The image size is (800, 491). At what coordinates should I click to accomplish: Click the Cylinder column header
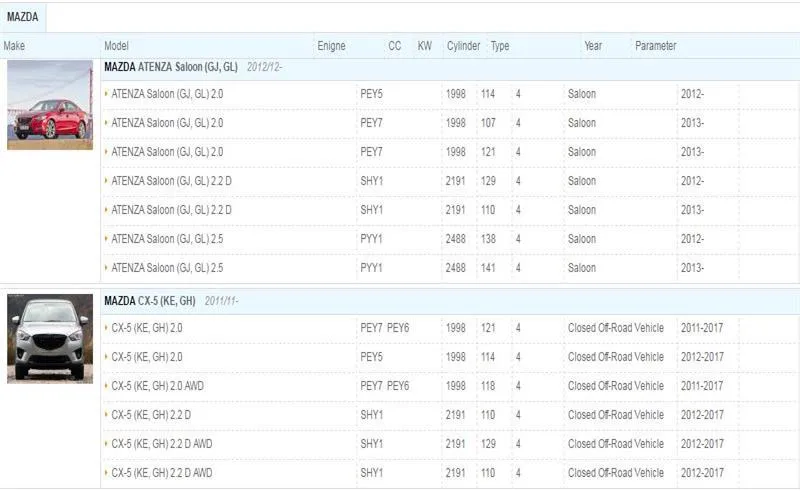point(463,46)
